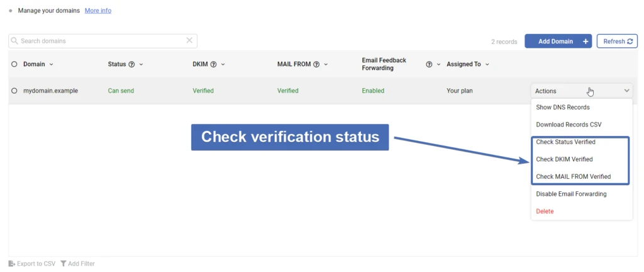Select all domains radio in header
The width and height of the screenshot is (644, 272).
pyautogui.click(x=14, y=64)
